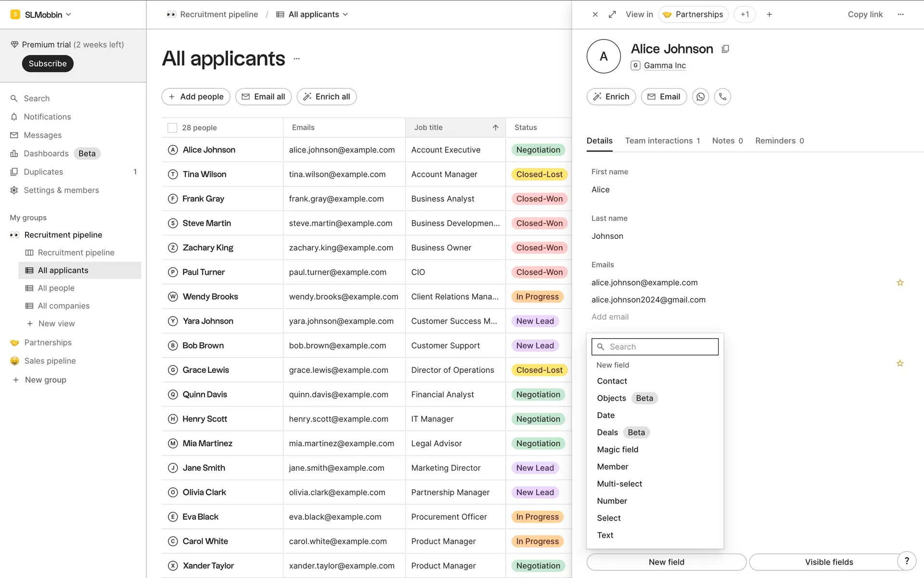Open the Dashboards Beta section

coord(46,153)
